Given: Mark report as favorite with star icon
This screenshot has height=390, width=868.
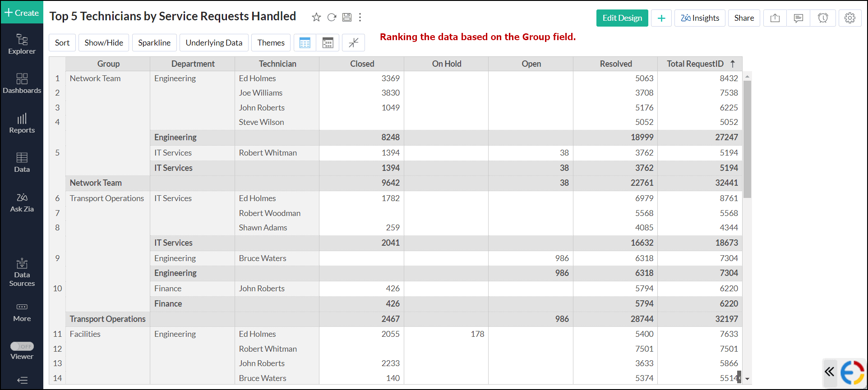Looking at the screenshot, I should 316,17.
